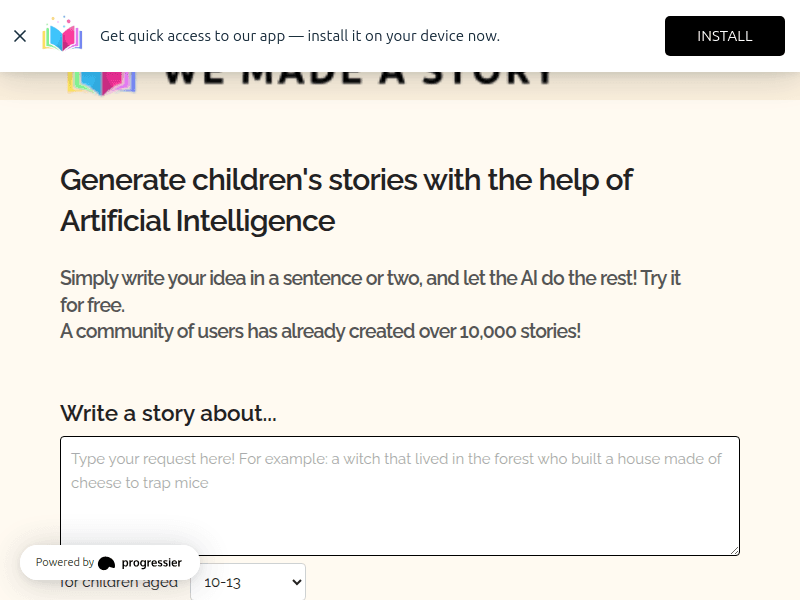
Task: Click the Get quick access banner message
Action: [300, 36]
